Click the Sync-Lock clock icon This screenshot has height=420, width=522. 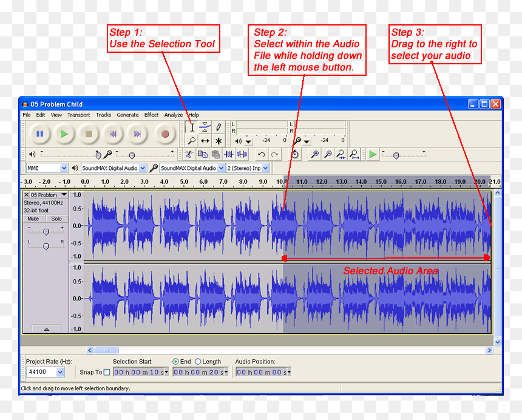pos(295,154)
